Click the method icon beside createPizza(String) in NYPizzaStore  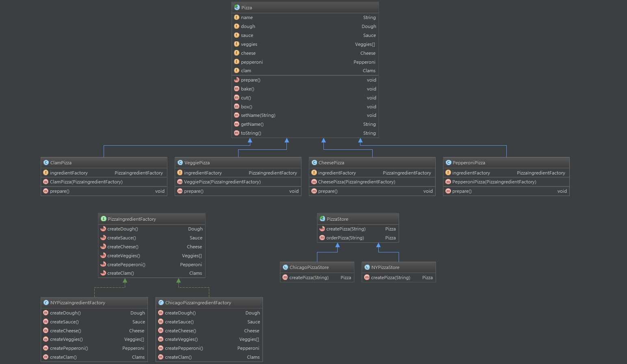(x=367, y=278)
